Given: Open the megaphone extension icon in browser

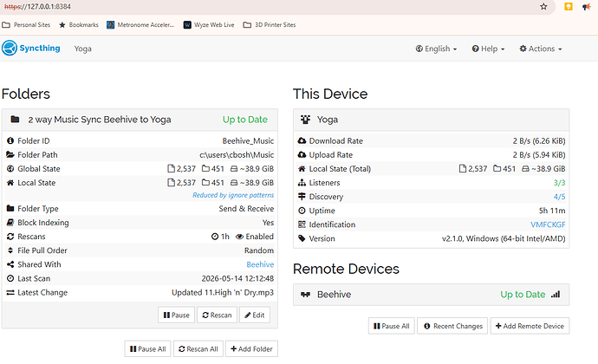Looking at the screenshot, I should 586,6.
